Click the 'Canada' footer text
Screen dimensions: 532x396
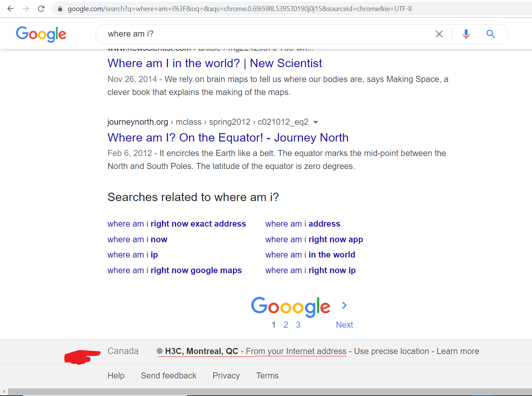click(123, 351)
